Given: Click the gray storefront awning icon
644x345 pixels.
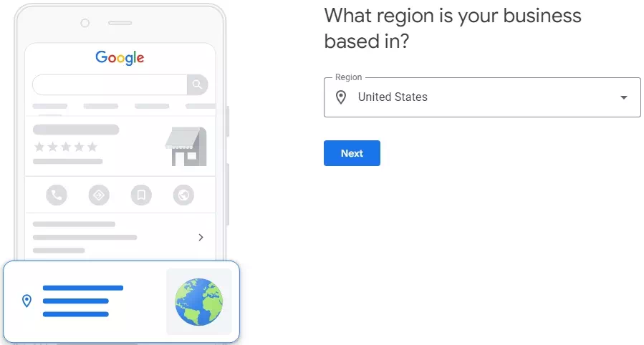Looking at the screenshot, I should click(186, 146).
